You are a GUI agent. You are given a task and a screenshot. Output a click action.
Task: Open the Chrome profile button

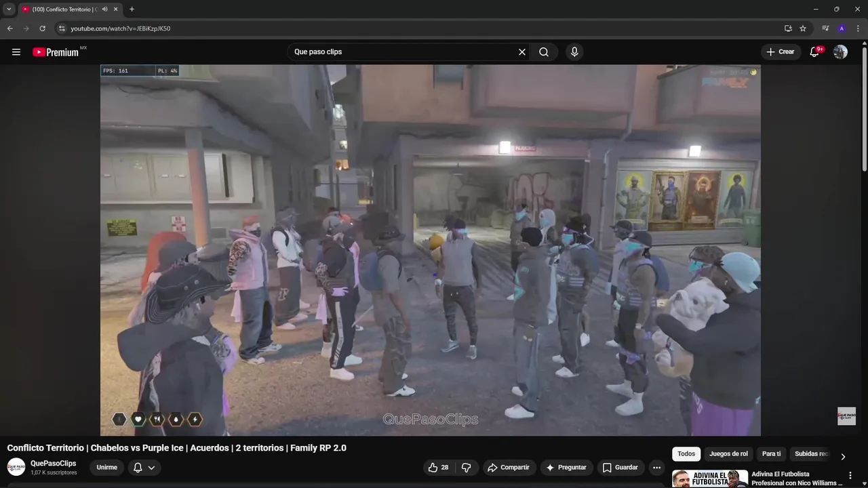coord(842,28)
